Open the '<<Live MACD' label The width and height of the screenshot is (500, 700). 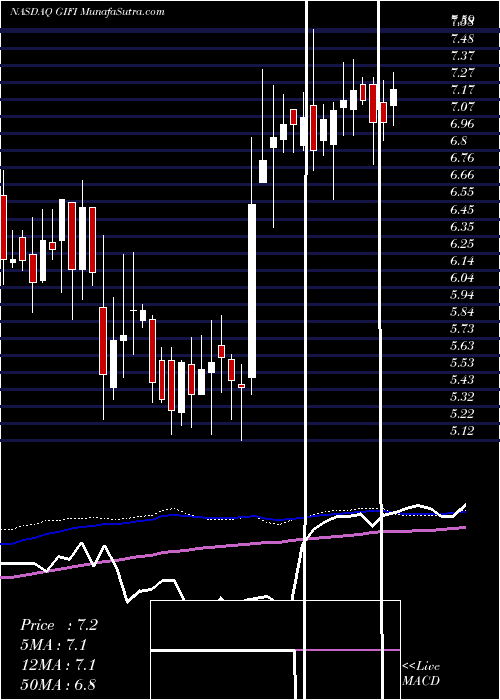point(421,674)
